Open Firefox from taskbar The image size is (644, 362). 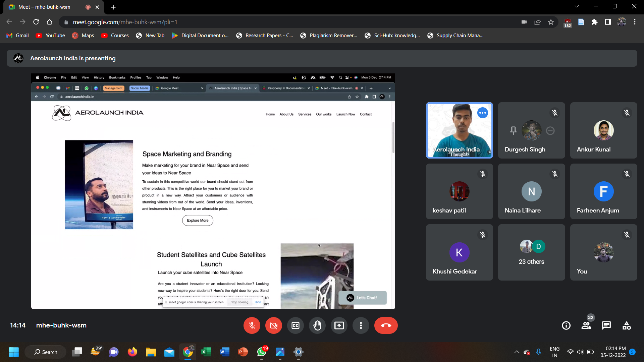tap(132, 352)
